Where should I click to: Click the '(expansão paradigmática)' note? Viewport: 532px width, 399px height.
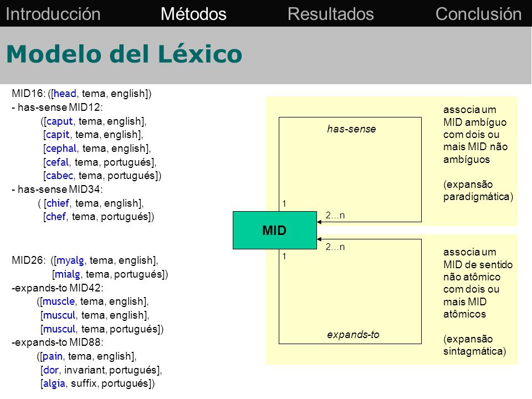point(478,190)
